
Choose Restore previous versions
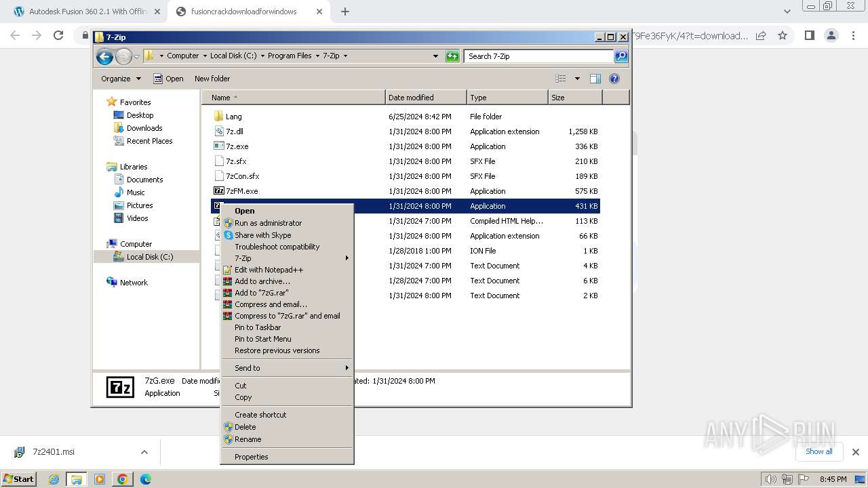(288, 350)
